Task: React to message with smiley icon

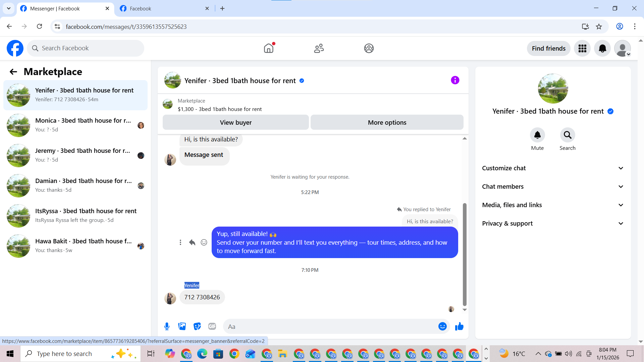Action: 204,242
